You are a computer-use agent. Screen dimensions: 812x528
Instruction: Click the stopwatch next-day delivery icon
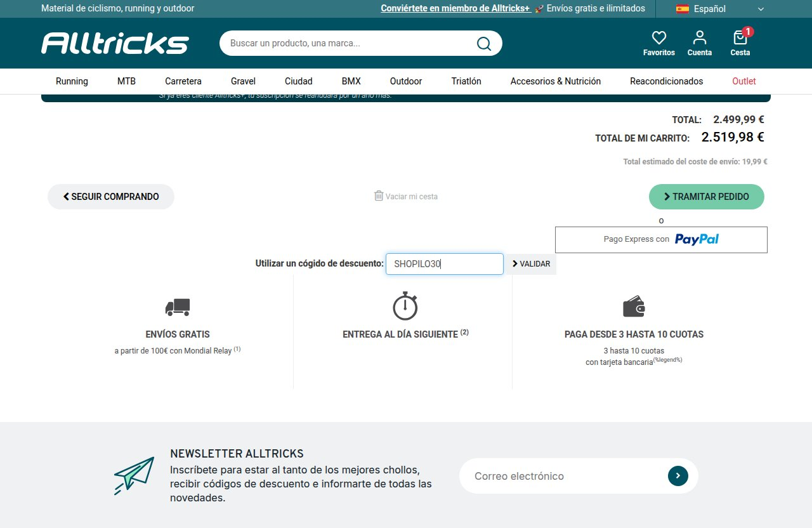[x=405, y=306]
